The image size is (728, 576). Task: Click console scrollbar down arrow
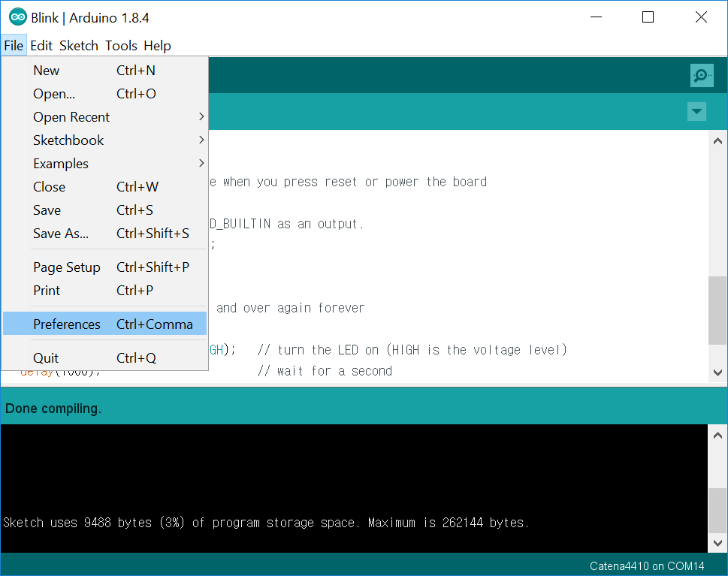pyautogui.click(x=717, y=543)
